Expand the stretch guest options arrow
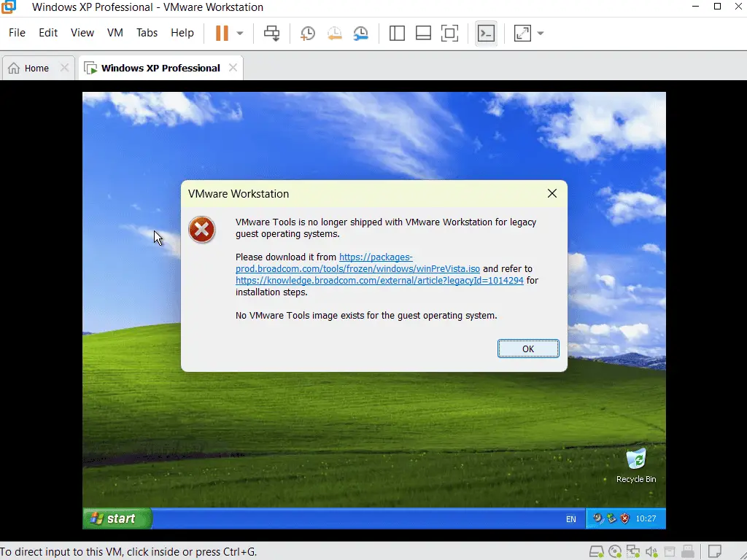This screenshot has width=747, height=560. tap(541, 34)
